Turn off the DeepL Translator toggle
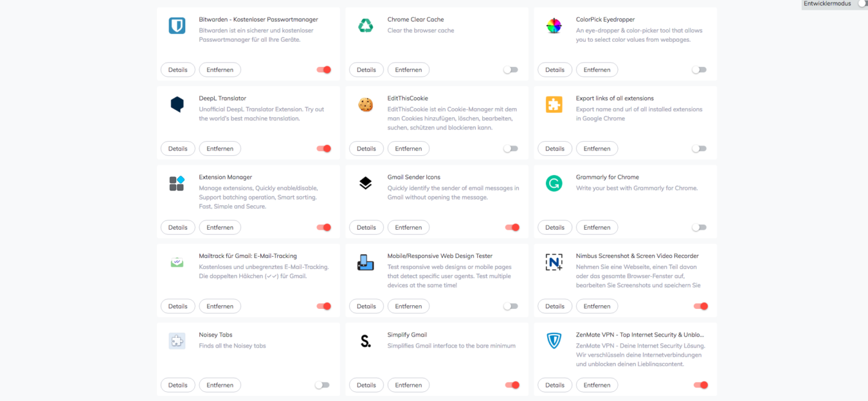Screen dimensions: 868x401 pos(324,149)
